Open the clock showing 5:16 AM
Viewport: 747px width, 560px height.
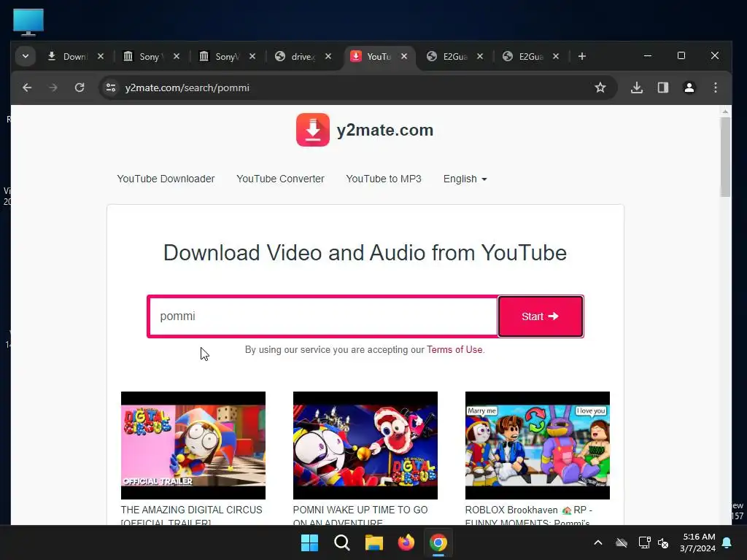click(698, 537)
